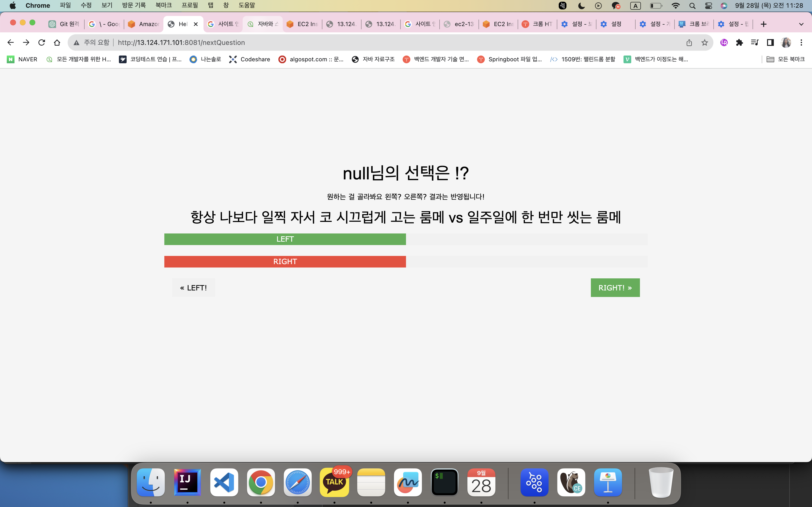812x507 pixels.
Task: Click the RIGHT! » button
Action: tap(615, 287)
